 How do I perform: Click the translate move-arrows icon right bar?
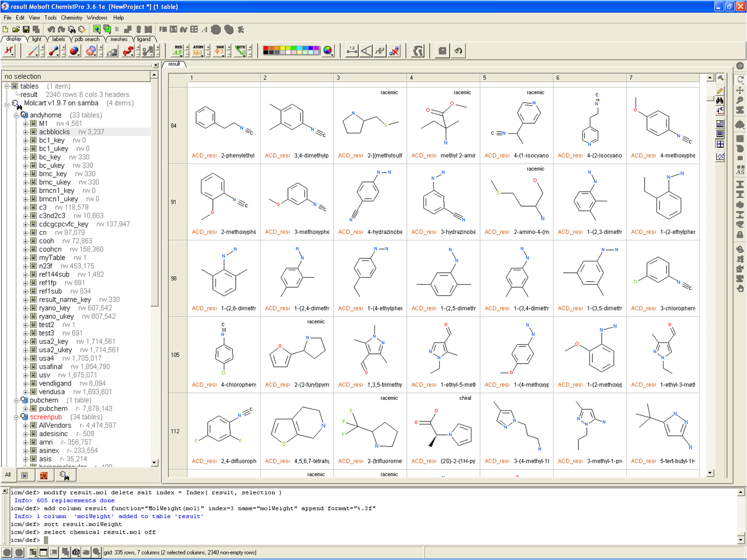coord(740,90)
